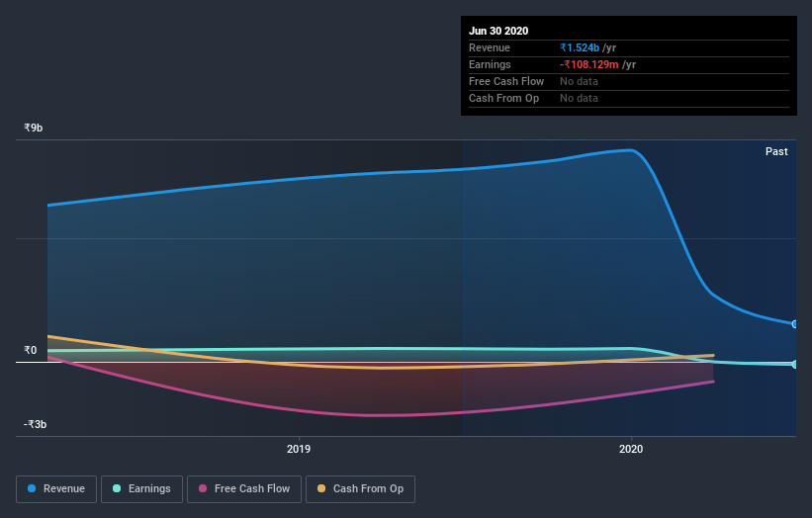Viewport: 812px width, 518px height.
Task: Click the blue Revenue legend dot
Action: [x=32, y=488]
